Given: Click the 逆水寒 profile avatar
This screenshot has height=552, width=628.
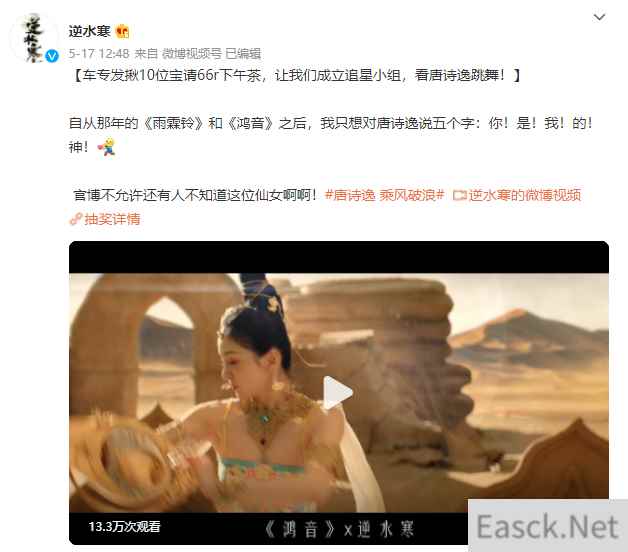Looking at the screenshot, I should pyautogui.click(x=34, y=38).
